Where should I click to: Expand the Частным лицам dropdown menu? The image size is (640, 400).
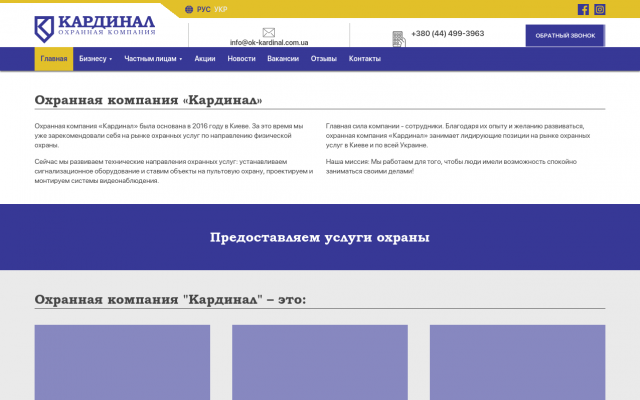click(153, 59)
